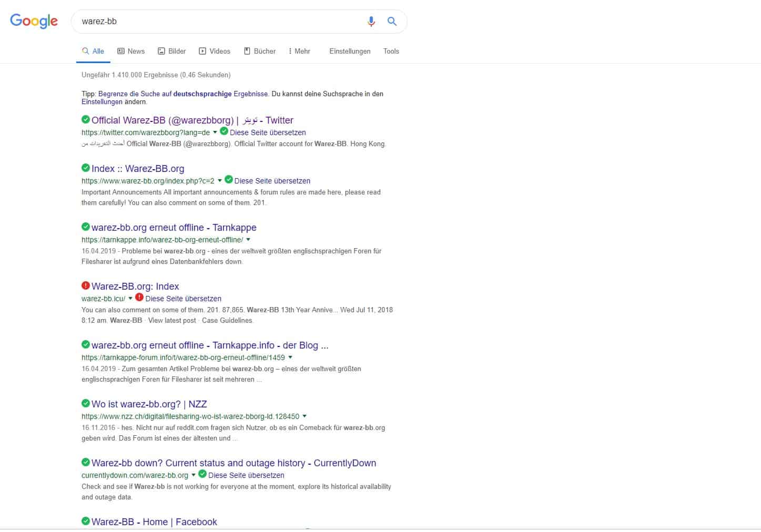Click the tarnkappe-forum.info URL text
Screen dimensions: 761x532
[183, 357]
